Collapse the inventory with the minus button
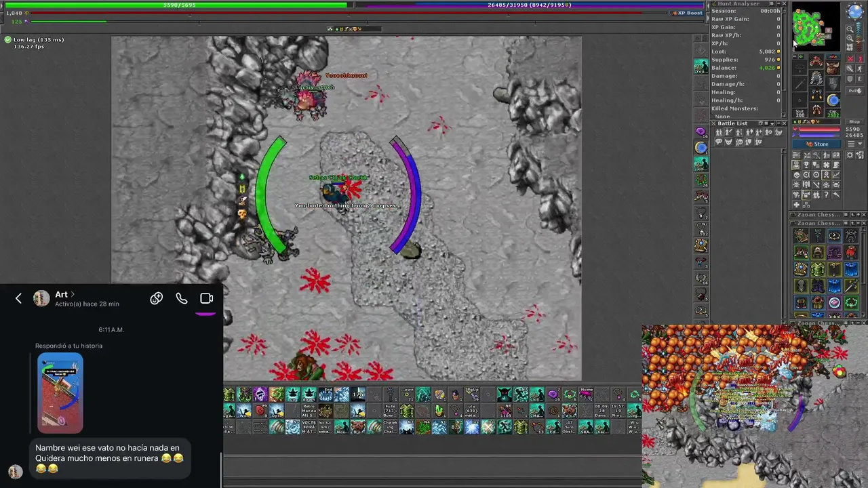Image resolution: width=868 pixels, height=488 pixels. 795,56
